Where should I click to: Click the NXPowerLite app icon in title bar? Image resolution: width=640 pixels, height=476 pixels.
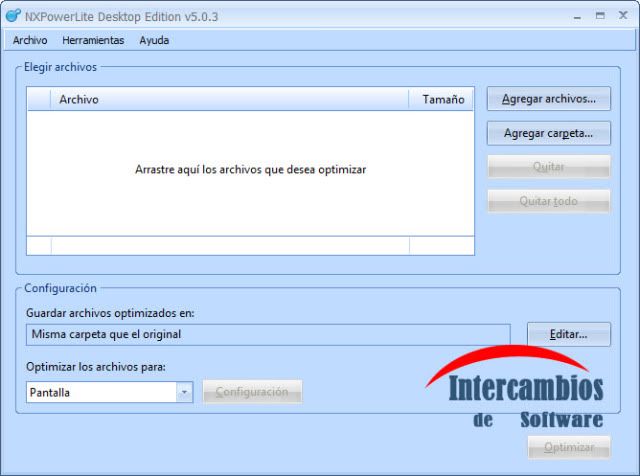[13, 16]
